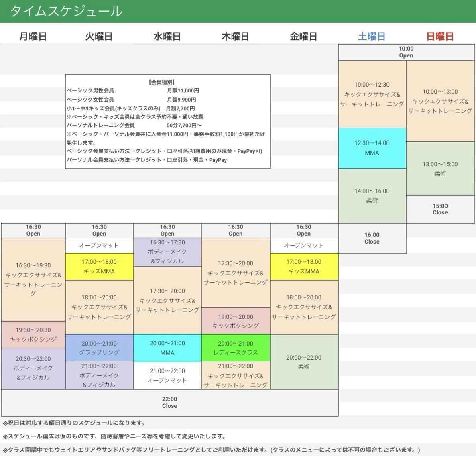Open the 会員種別 membership info box
476x456 pixels.
point(167,121)
